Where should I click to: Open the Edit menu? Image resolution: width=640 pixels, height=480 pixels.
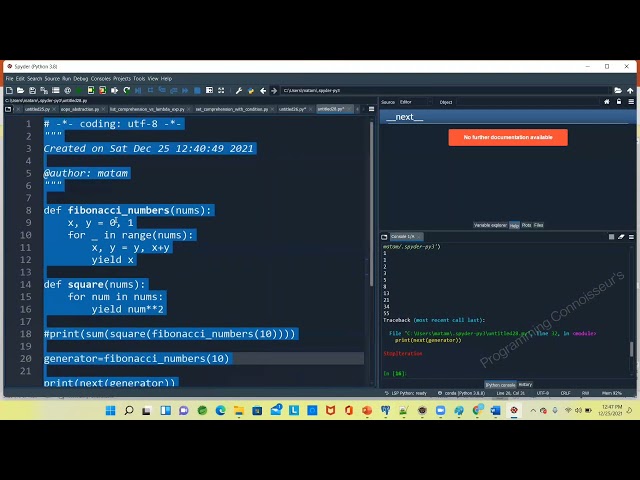click(20, 78)
